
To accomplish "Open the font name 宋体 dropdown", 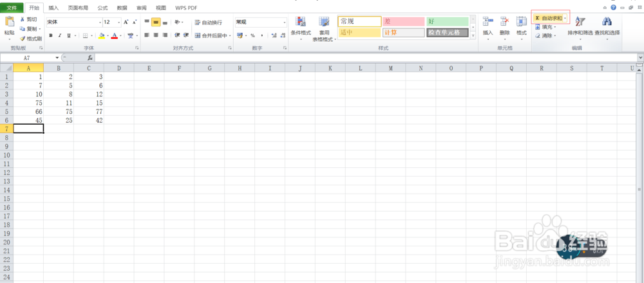I will [x=100, y=22].
